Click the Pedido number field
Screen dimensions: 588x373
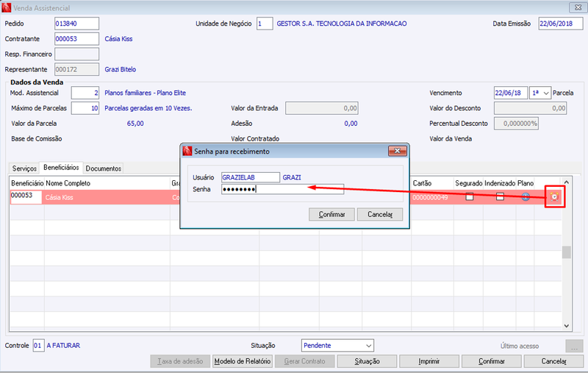pyautogui.click(x=76, y=24)
